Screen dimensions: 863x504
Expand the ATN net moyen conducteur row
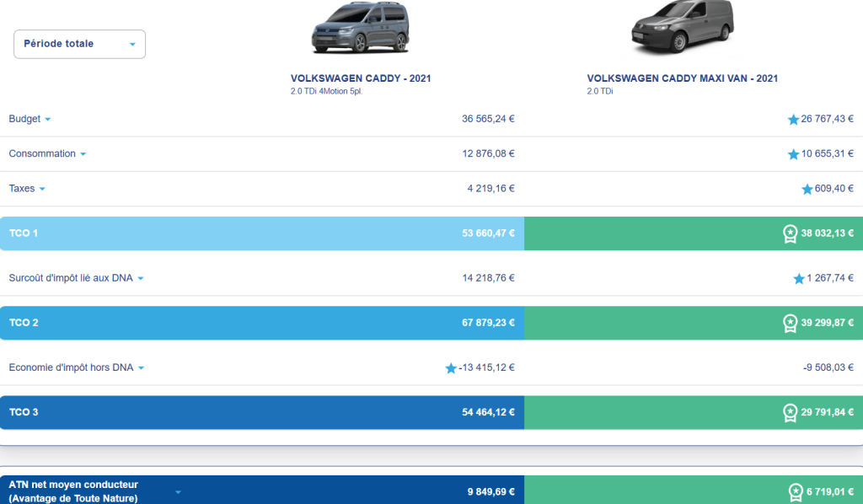tap(177, 491)
